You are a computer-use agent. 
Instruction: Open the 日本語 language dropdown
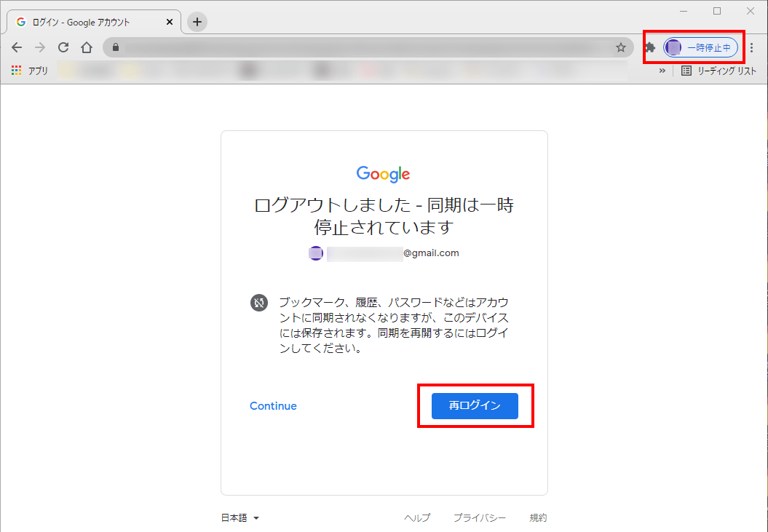[x=240, y=517]
